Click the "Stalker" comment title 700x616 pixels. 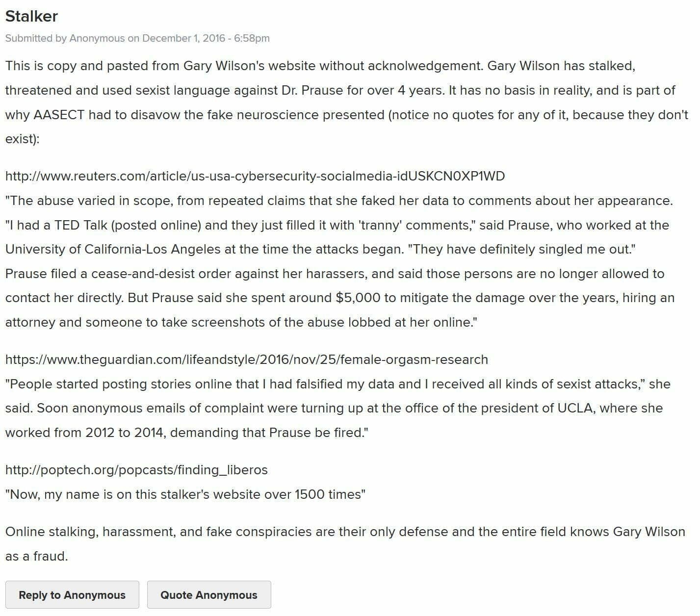31,16
